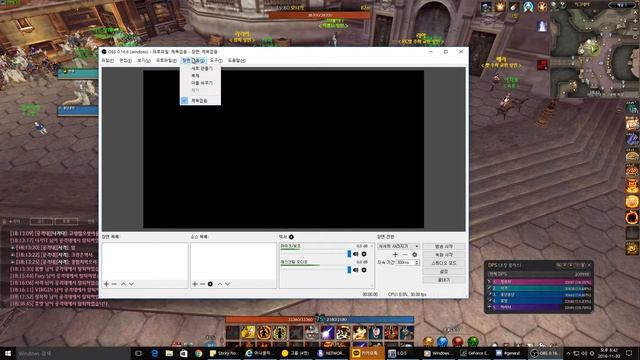Mute the Mic/Aux channel speaker icon
640x360 pixels.
click(356, 254)
